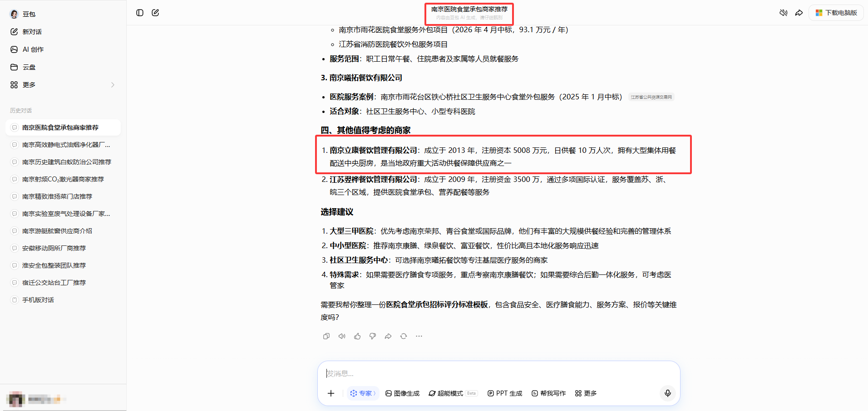Open more options ellipsis below answer
Viewport: 868px width, 411px height.
(x=419, y=336)
